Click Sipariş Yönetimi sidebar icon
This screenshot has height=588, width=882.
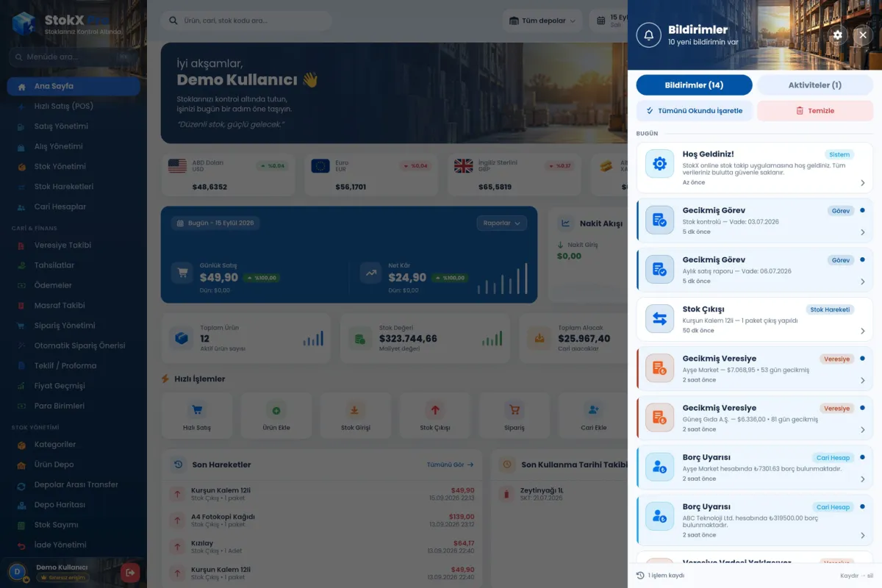coord(21,326)
